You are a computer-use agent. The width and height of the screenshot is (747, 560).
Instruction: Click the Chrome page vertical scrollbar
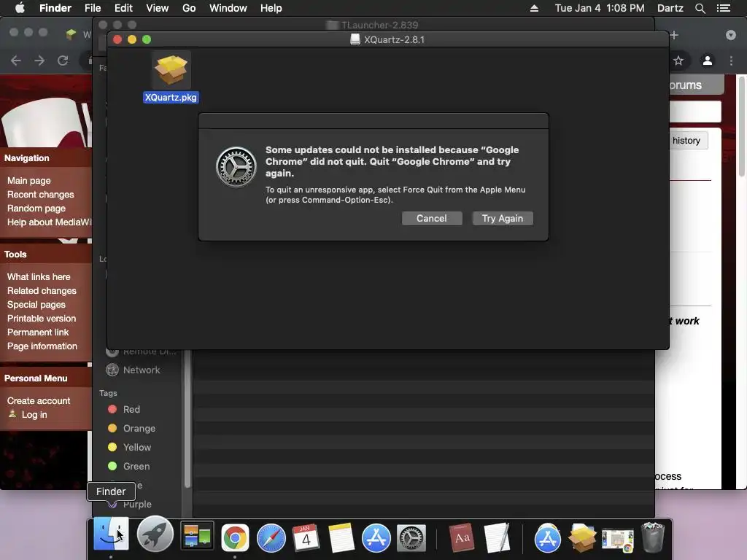742,128
